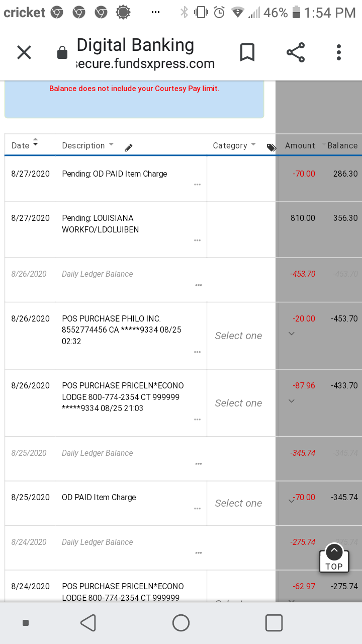Tap the Android home circle button

tap(181, 623)
